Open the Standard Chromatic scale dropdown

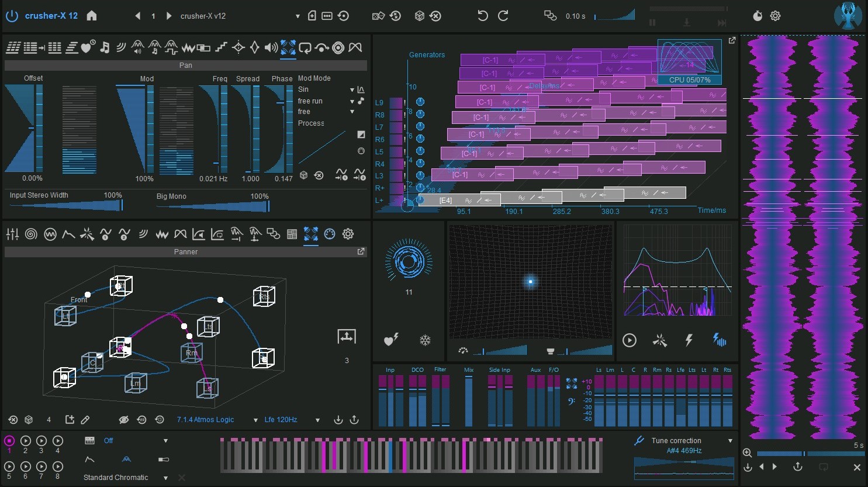pyautogui.click(x=165, y=478)
